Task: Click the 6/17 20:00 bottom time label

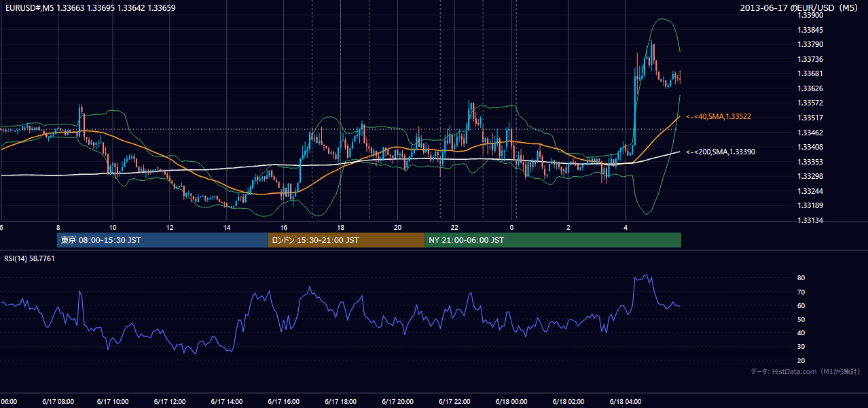Action: point(399,402)
